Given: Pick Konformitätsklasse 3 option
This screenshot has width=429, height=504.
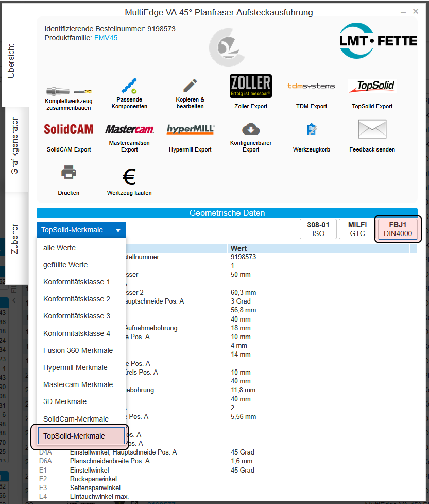Looking at the screenshot, I should [x=81, y=316].
